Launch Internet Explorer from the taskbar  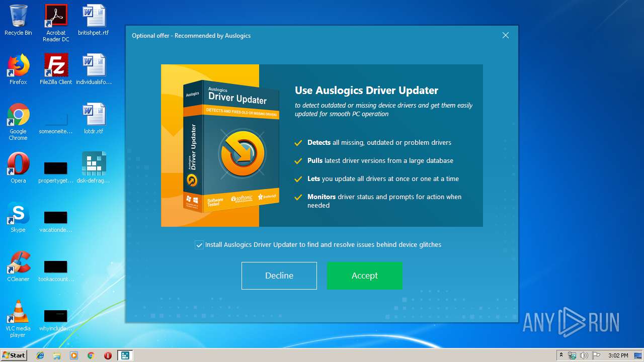click(40, 355)
